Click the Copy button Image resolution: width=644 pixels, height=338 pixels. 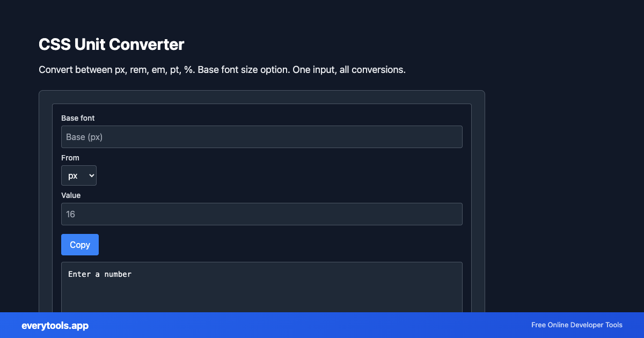click(79, 244)
